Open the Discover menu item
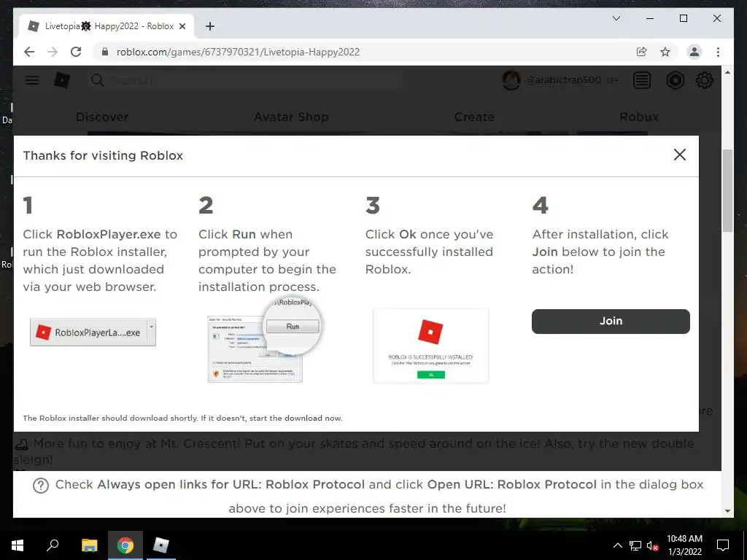The image size is (747, 560). (x=102, y=117)
